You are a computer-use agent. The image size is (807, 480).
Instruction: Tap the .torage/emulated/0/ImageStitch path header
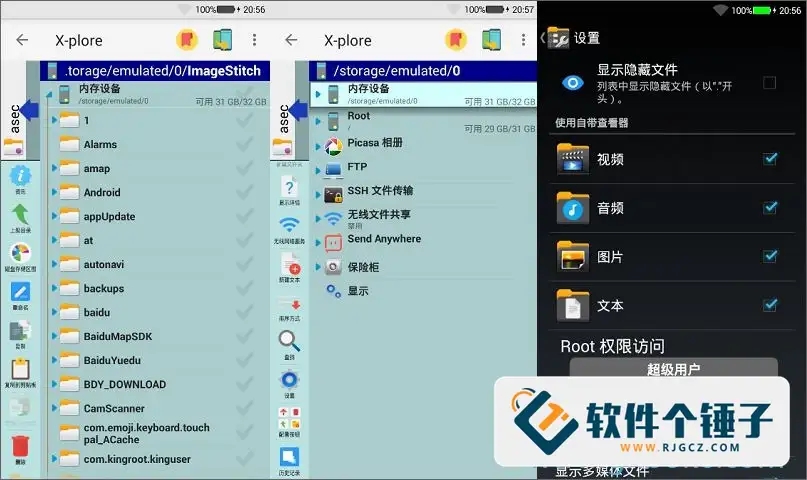click(155, 70)
